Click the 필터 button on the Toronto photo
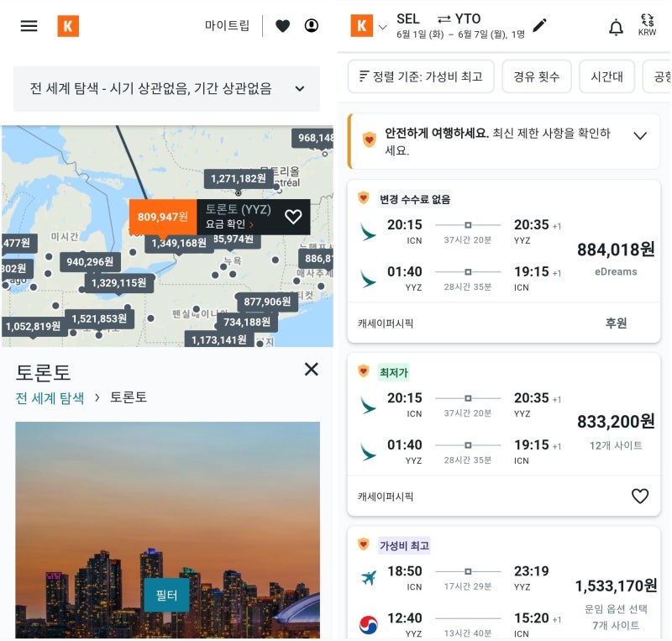Image resolution: width=672 pixels, height=641 pixels. point(167,594)
